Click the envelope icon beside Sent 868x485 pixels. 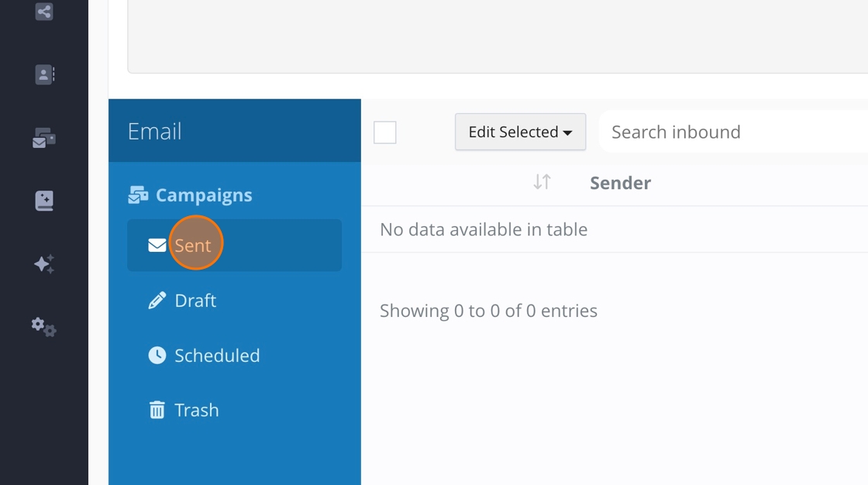pos(157,246)
